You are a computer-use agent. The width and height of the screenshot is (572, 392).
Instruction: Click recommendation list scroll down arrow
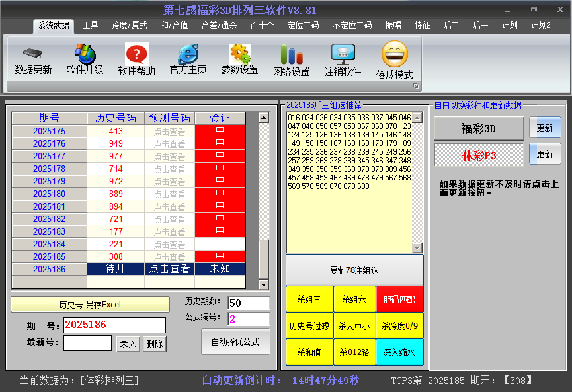417,248
